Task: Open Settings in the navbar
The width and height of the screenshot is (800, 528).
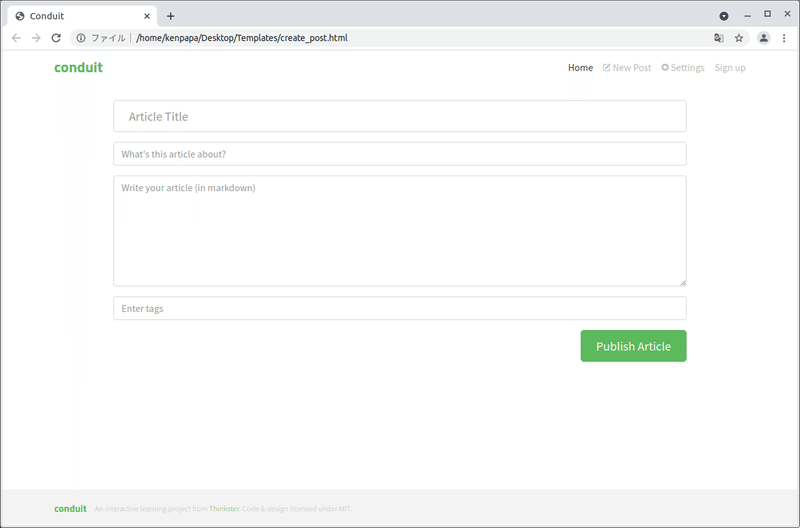Action: [x=683, y=67]
